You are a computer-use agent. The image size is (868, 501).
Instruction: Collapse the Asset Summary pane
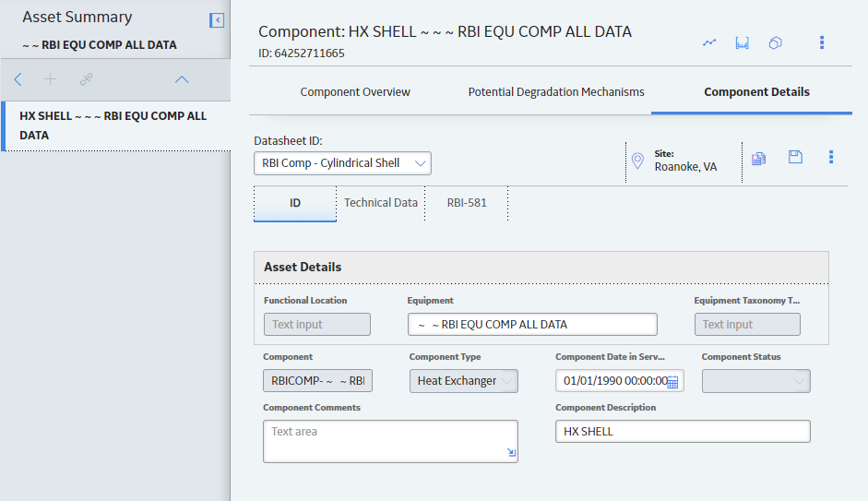pos(217,20)
